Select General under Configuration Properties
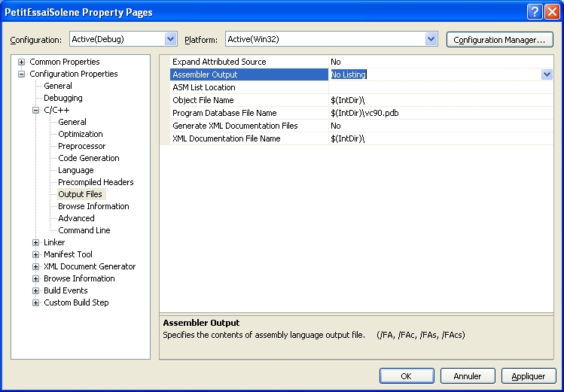This screenshot has height=392, width=564. 58,86
